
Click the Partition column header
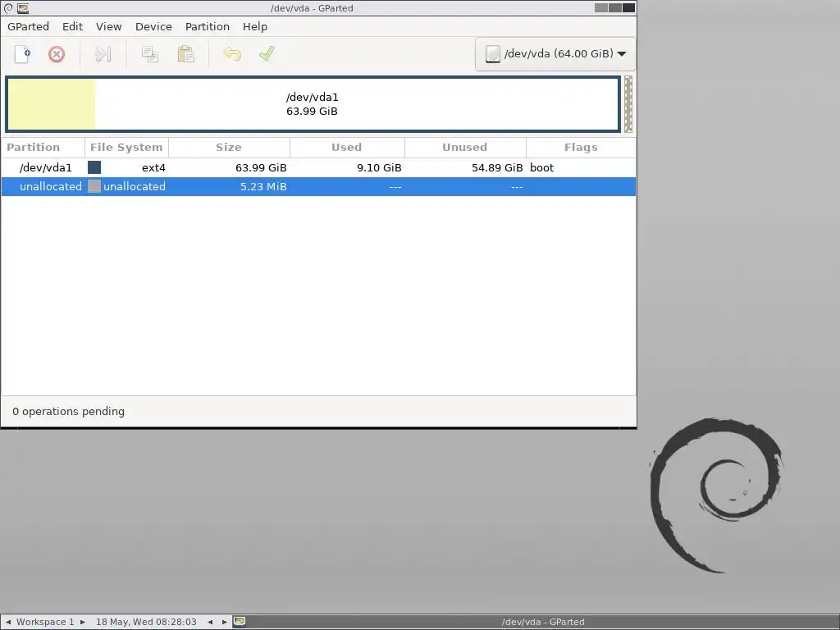tap(43, 148)
